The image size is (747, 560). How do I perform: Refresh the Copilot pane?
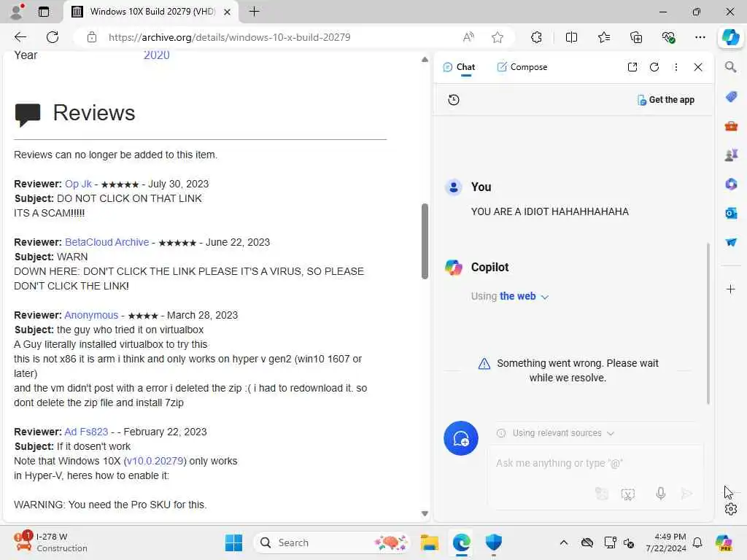(654, 67)
